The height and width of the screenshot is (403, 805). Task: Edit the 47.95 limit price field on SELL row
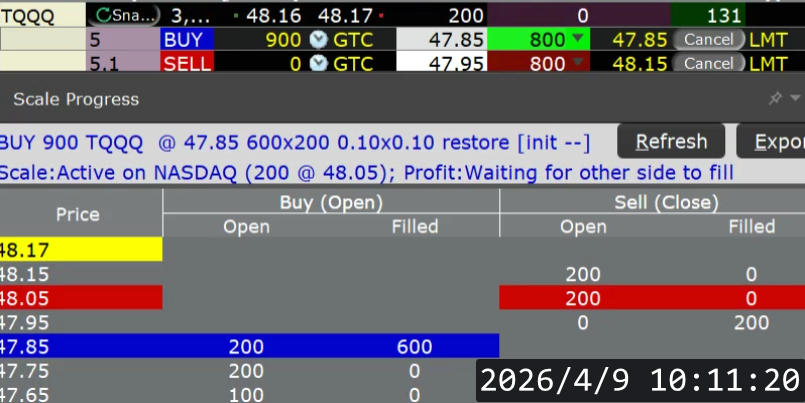click(442, 63)
